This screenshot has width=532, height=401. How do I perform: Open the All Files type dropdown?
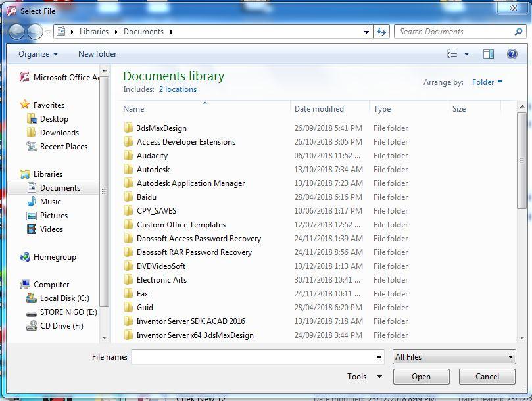click(454, 357)
